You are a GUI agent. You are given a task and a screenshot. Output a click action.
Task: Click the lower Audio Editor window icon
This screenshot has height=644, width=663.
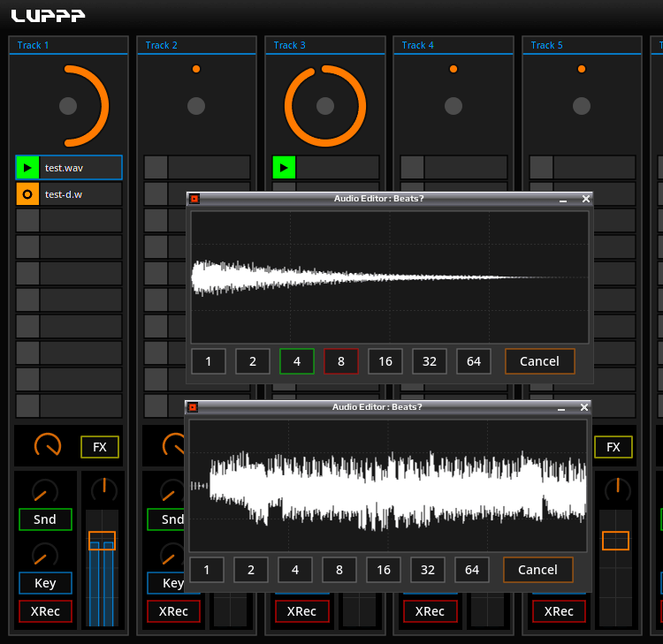coord(193,407)
